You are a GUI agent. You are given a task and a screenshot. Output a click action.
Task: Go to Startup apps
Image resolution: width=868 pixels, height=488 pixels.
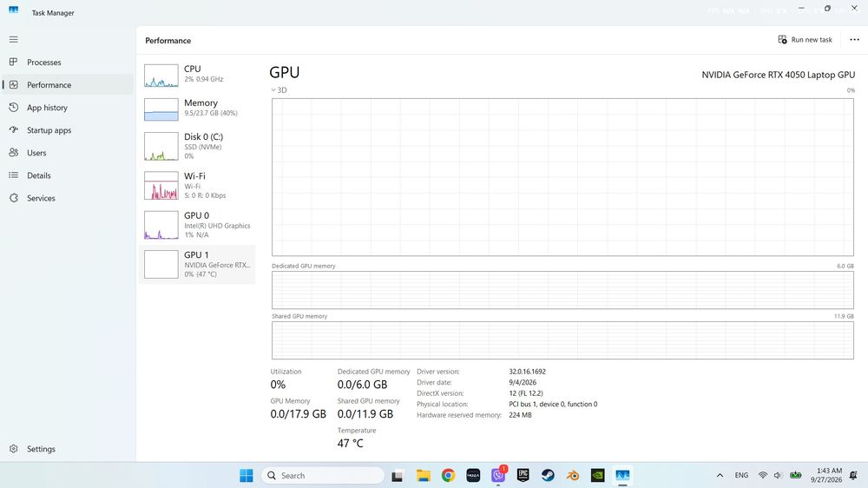68,130
